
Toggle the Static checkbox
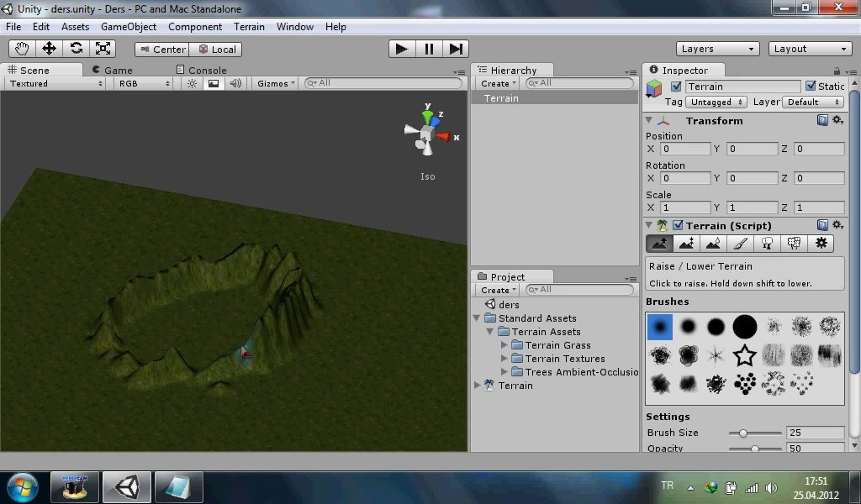811,87
